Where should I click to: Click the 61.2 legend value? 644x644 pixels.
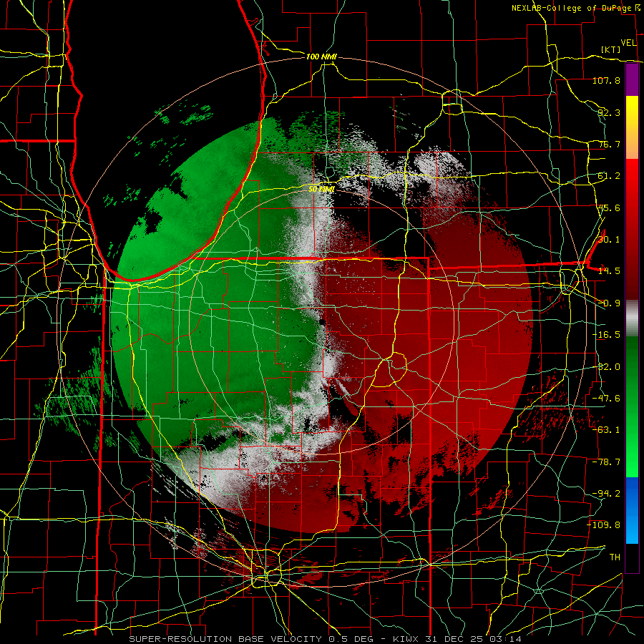pyautogui.click(x=609, y=176)
